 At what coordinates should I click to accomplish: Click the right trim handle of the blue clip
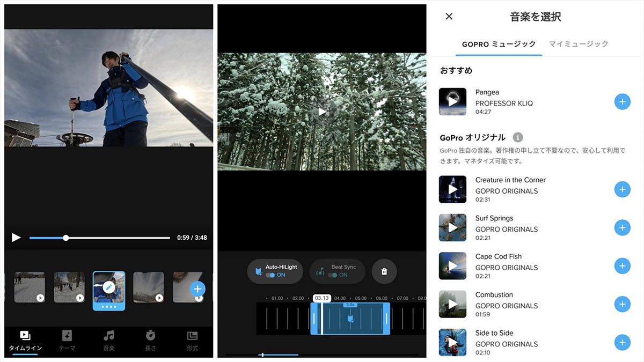386,319
